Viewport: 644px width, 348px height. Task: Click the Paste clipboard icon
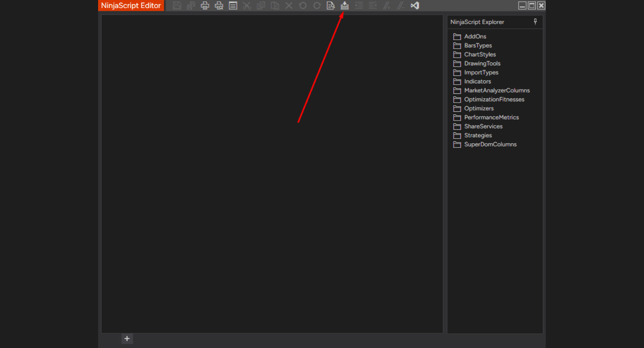click(x=275, y=5)
